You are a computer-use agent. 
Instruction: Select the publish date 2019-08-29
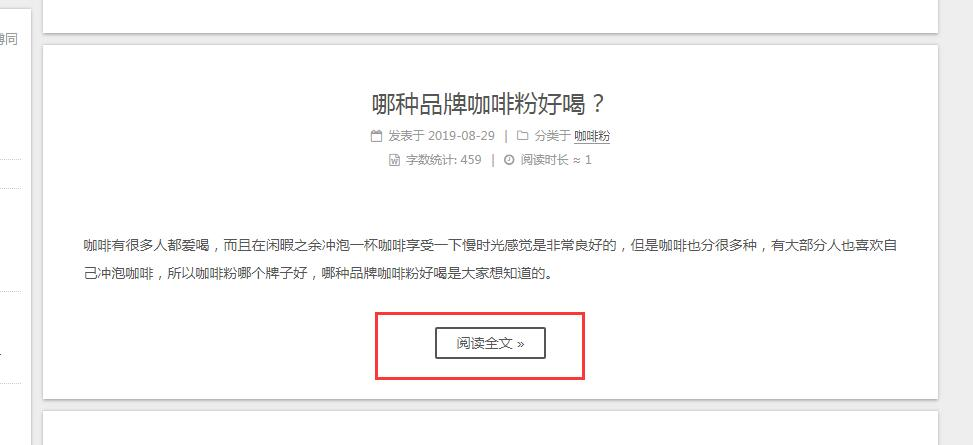pyautogui.click(x=461, y=136)
